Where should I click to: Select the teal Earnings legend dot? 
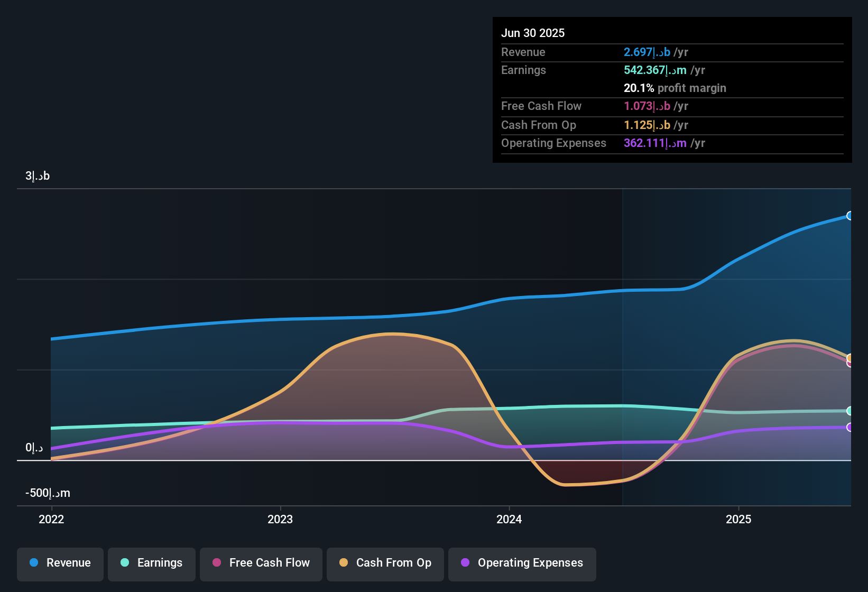pyautogui.click(x=125, y=563)
